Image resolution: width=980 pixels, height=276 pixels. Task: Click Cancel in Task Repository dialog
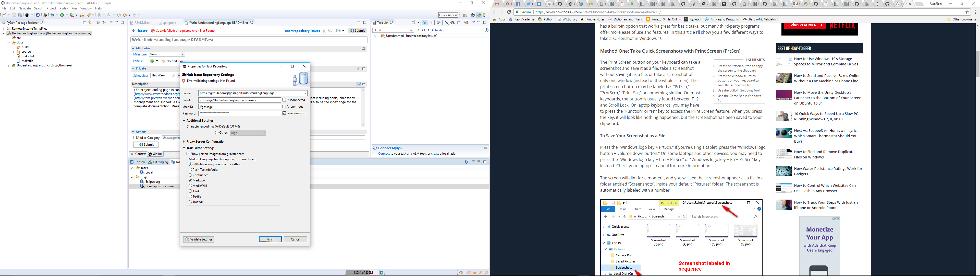[296, 239]
